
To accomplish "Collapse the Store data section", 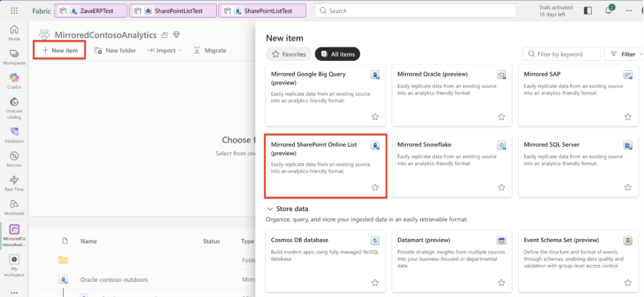I will tap(270, 209).
